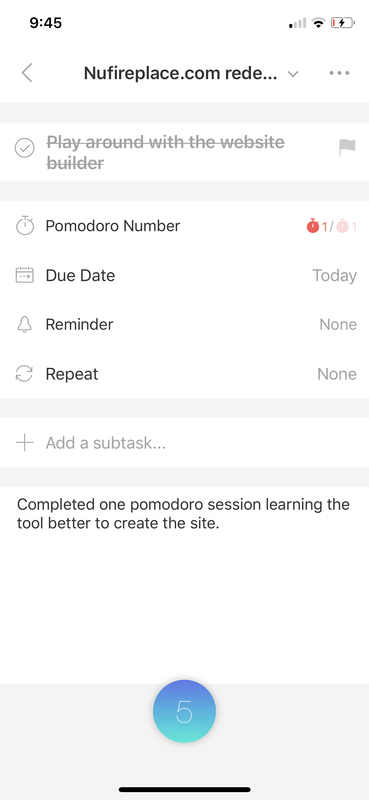
Task: Open the Repeat row options
Action: coord(184,374)
